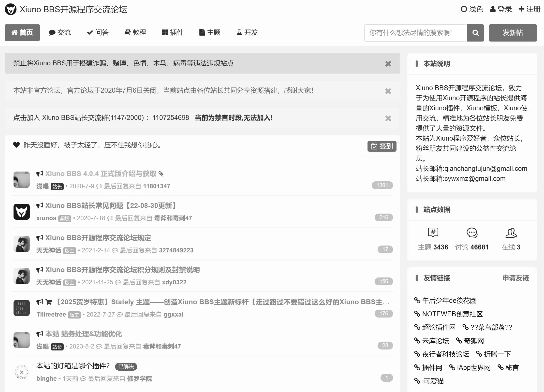Click the 发新帖 button
The image size is (544, 392).
pyautogui.click(x=513, y=33)
